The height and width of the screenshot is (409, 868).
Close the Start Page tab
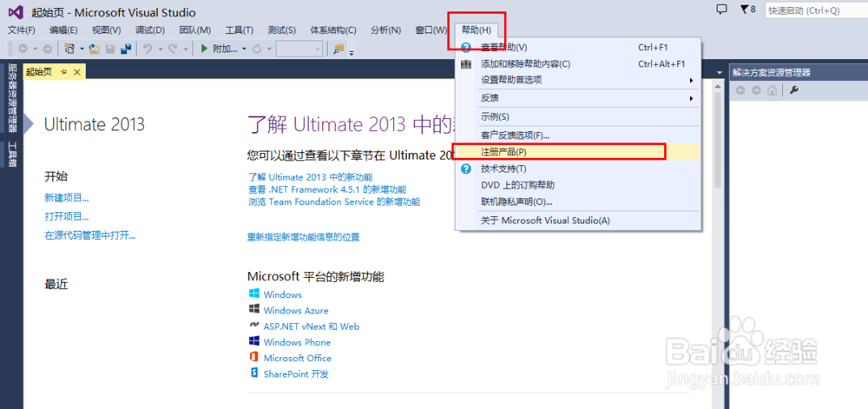(77, 72)
